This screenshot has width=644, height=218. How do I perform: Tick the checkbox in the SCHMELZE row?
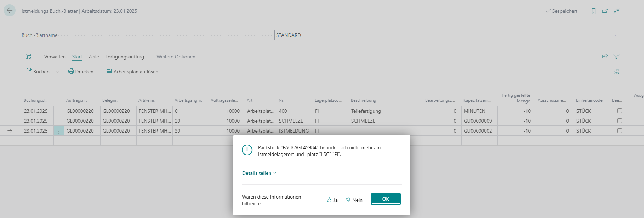(620, 121)
